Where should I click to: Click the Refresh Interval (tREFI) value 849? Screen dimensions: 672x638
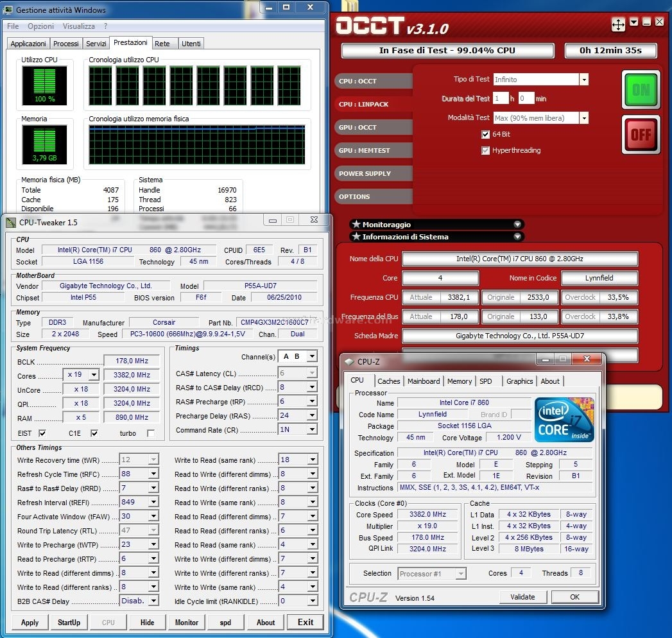click(x=134, y=502)
